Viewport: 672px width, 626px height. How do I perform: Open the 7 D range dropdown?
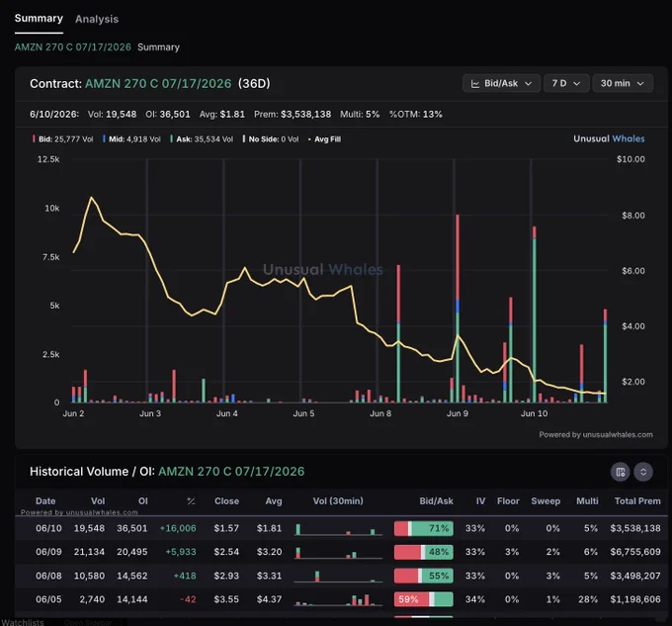[566, 83]
